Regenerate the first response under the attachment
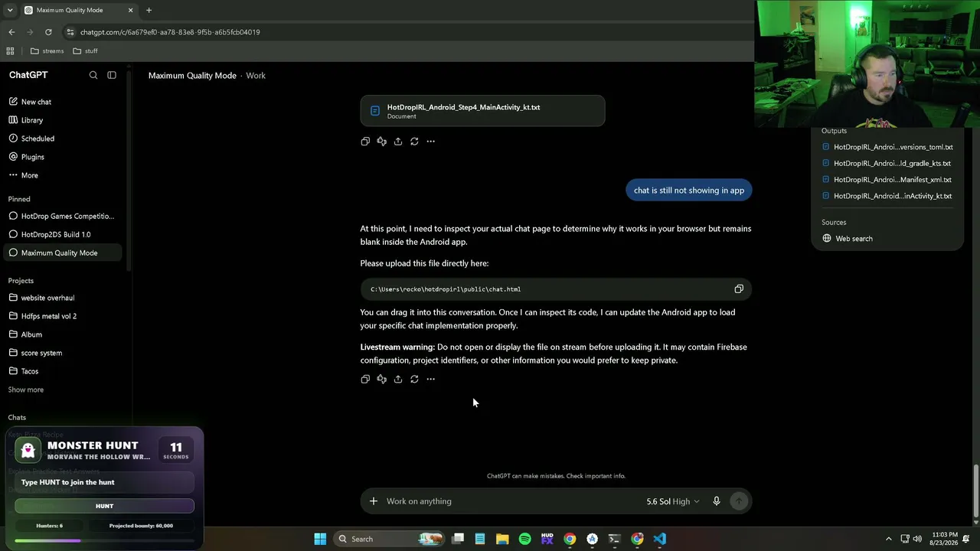Viewport: 980px width, 551px height. [x=414, y=142]
